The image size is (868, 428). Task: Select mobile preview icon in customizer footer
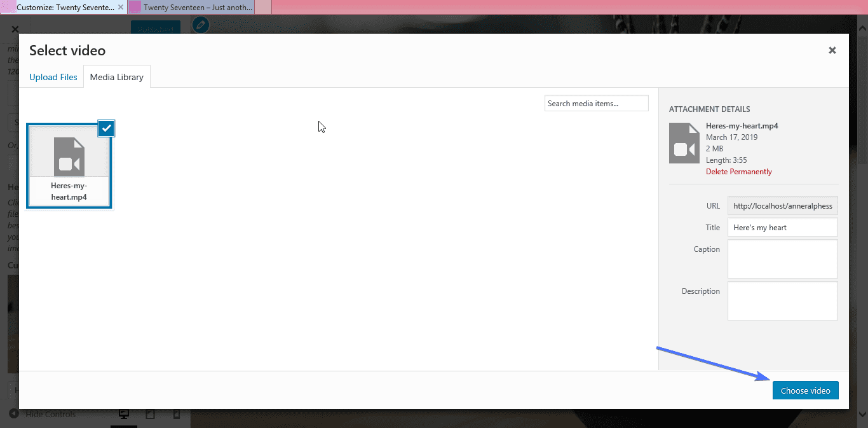177,414
